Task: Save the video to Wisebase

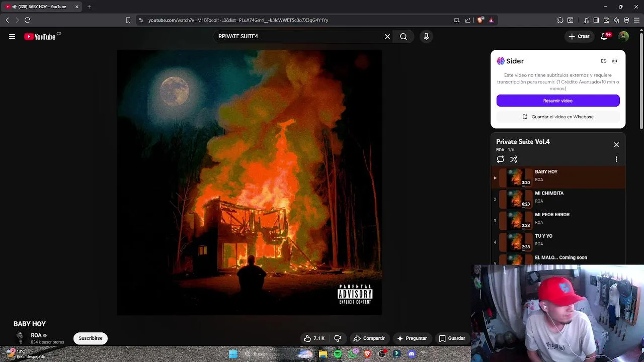Action: (558, 117)
